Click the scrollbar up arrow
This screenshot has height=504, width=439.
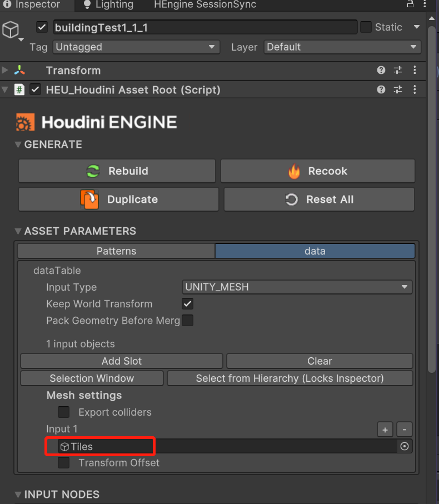pos(432,19)
